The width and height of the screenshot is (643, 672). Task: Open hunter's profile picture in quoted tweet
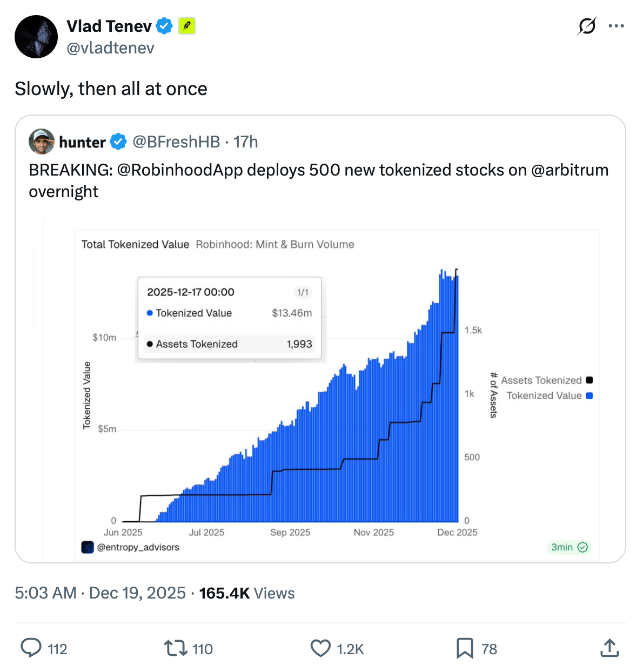click(42, 142)
